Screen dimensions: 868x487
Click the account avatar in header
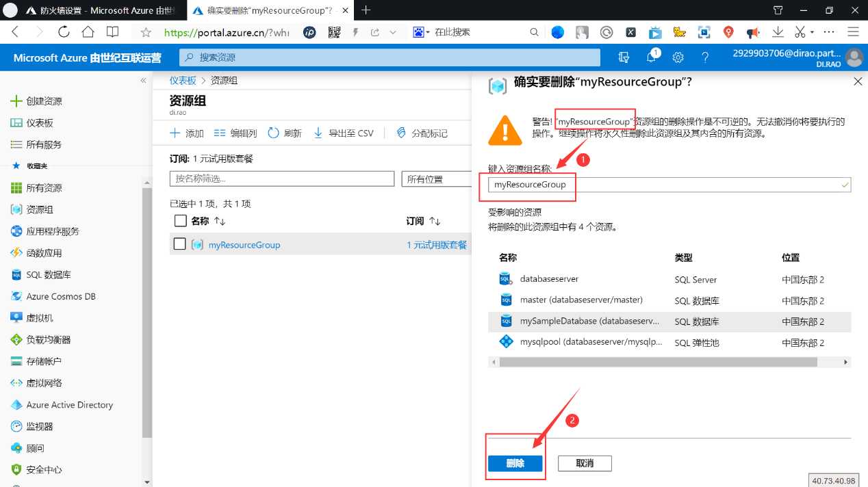tap(854, 57)
